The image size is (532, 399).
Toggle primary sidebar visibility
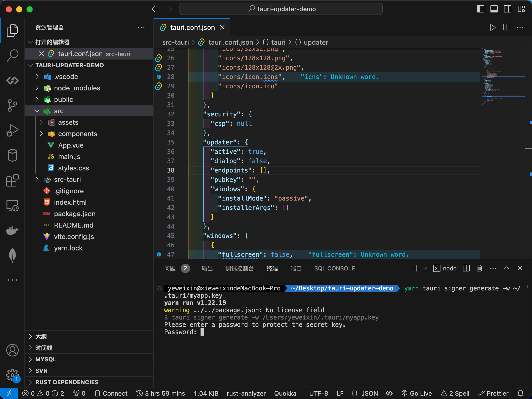(x=481, y=9)
